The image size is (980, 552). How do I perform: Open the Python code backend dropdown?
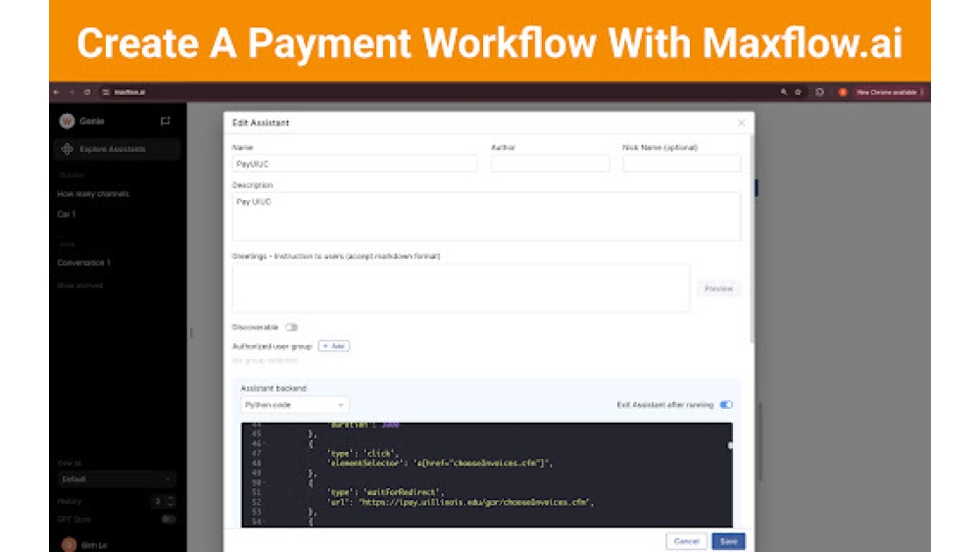tap(294, 405)
